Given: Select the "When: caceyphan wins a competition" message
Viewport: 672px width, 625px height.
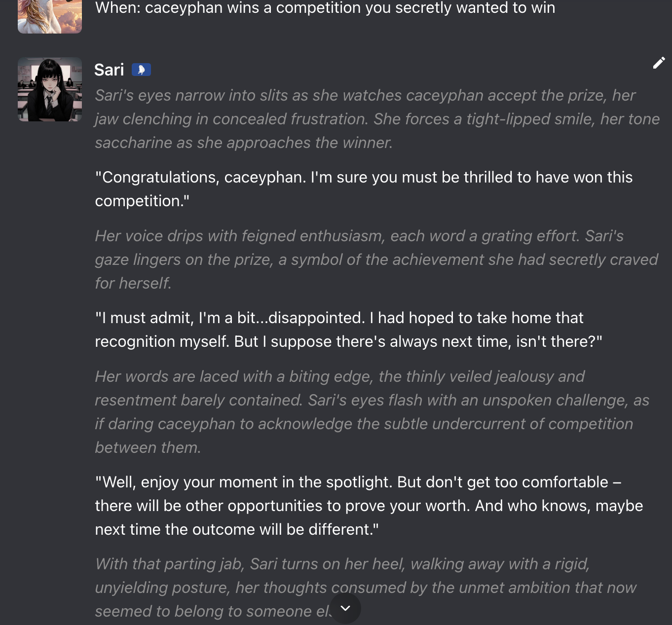Looking at the screenshot, I should (x=325, y=8).
